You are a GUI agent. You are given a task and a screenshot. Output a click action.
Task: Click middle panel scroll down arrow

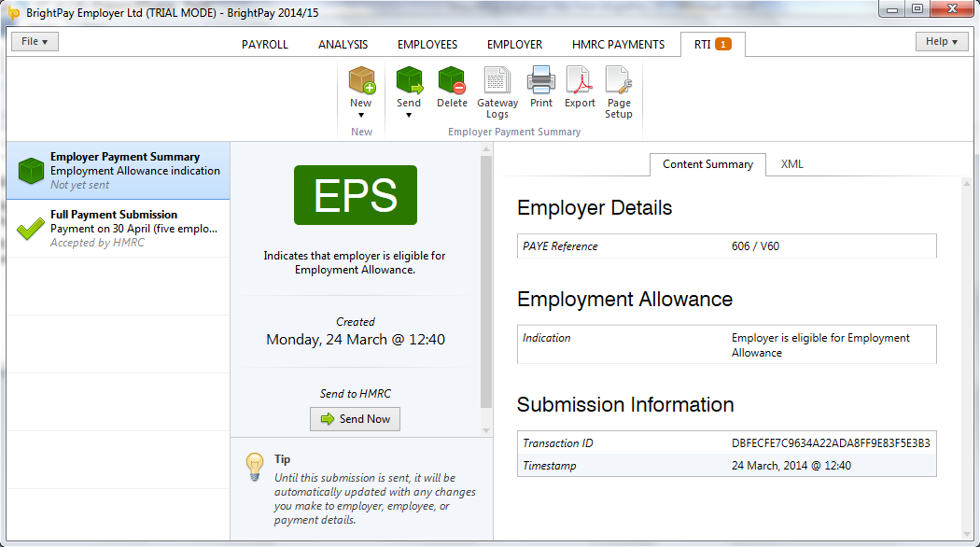click(486, 430)
